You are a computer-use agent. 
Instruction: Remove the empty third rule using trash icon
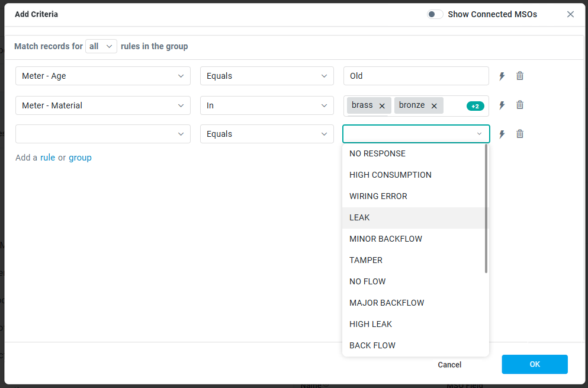[520, 134]
